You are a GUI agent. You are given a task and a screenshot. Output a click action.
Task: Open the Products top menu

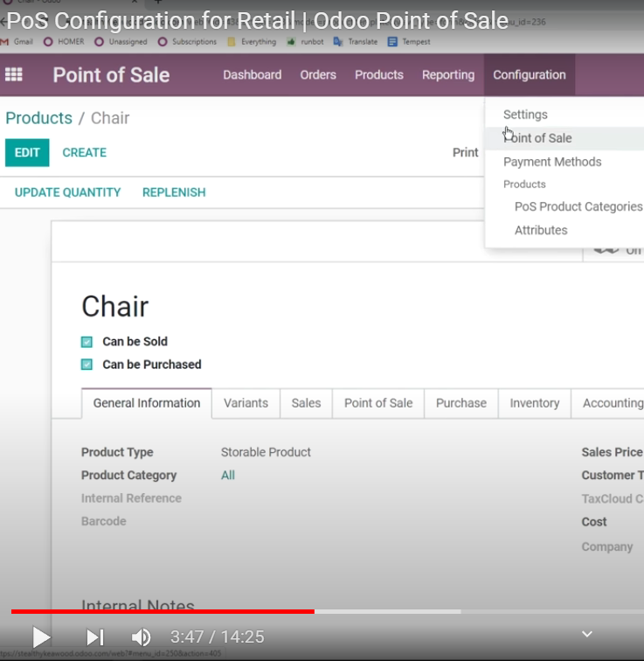(379, 75)
